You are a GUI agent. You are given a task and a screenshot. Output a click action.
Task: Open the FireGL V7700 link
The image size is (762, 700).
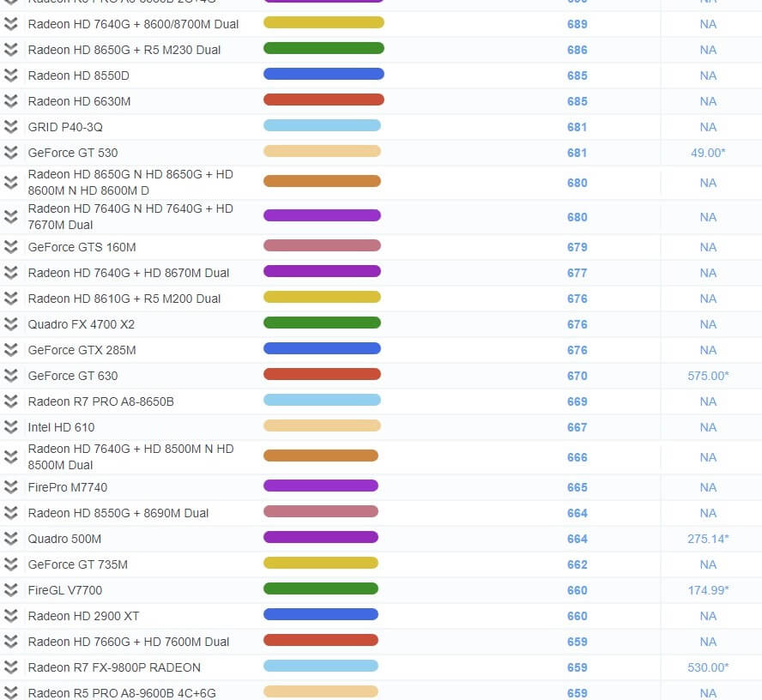[x=65, y=591]
